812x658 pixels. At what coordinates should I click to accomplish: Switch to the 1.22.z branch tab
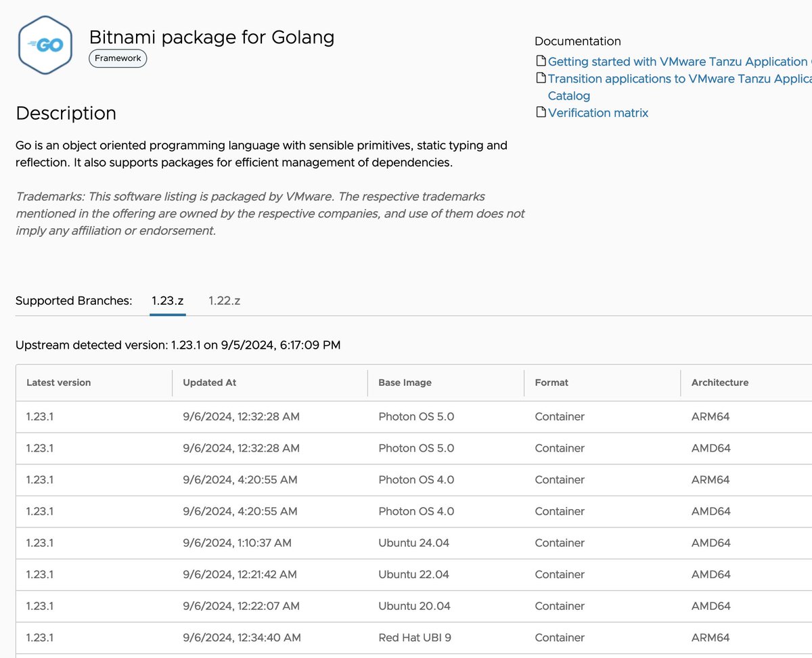pos(224,301)
